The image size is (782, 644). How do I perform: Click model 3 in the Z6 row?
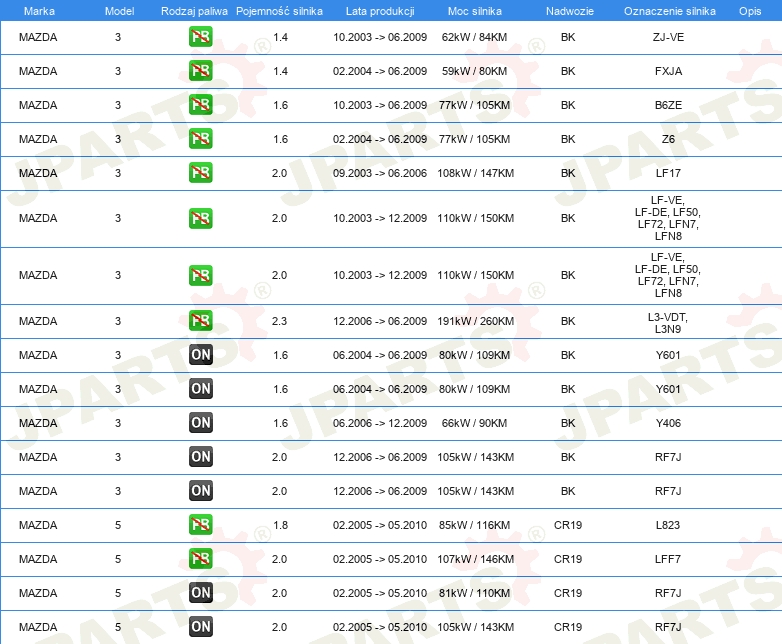pos(118,139)
